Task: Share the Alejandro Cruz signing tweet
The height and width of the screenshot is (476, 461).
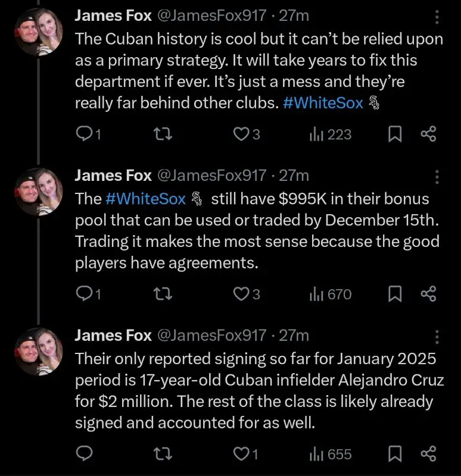Action: pyautogui.click(x=428, y=455)
